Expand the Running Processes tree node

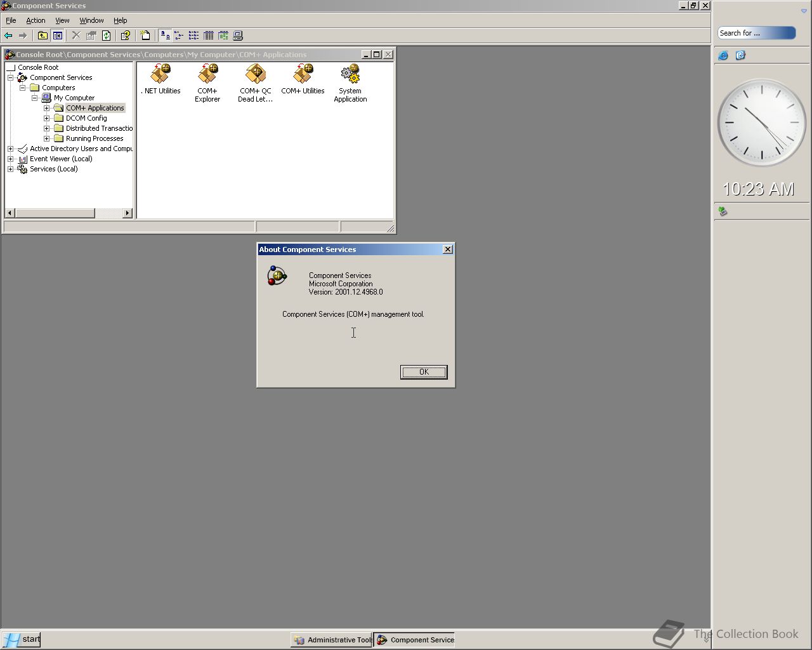(x=46, y=138)
